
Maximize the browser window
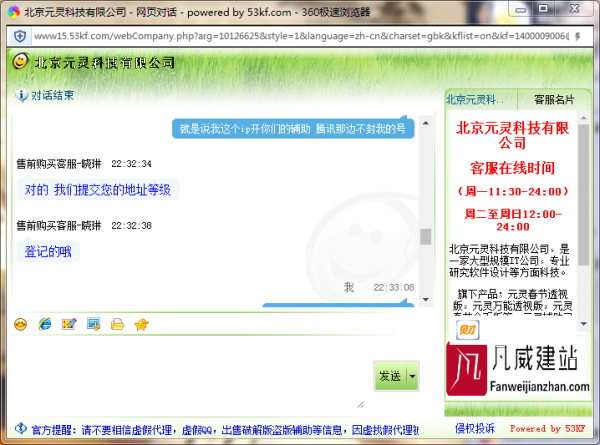coord(543,8)
